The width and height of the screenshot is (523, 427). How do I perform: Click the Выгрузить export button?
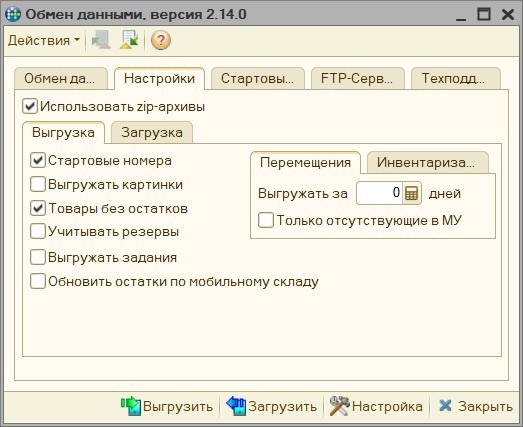tap(167, 406)
